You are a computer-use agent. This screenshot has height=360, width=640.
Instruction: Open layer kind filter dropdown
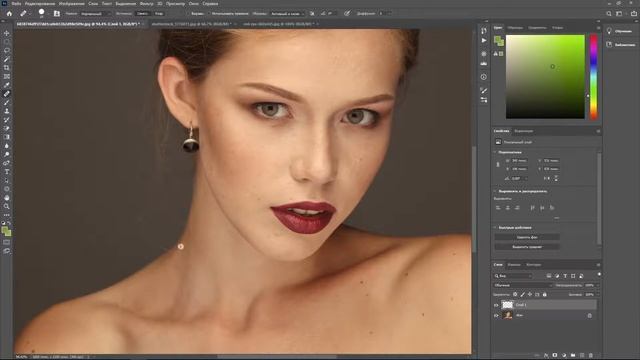click(x=513, y=276)
